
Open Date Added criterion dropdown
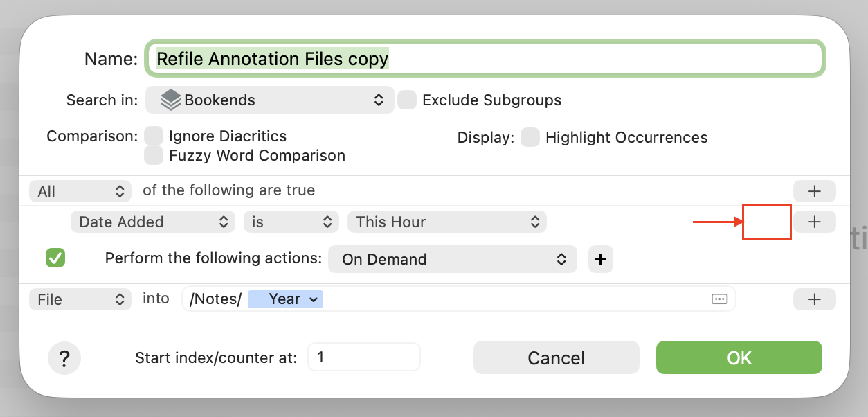(x=152, y=222)
